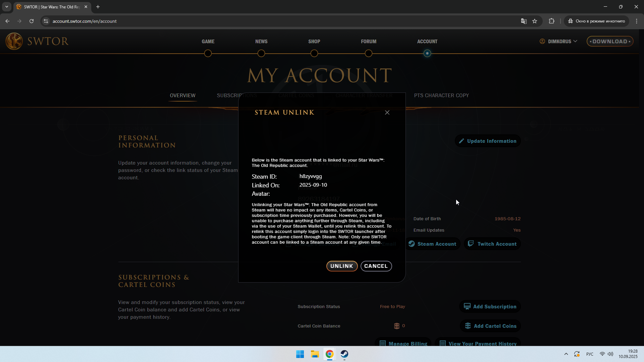Screen dimensions: 644x362
Task: Select the SWTOR browser tab
Action: point(52,7)
